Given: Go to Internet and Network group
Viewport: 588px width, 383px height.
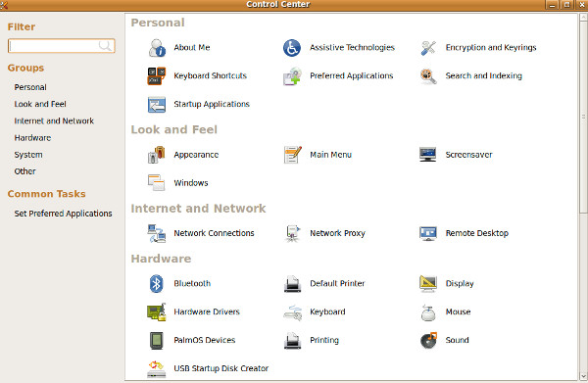Looking at the screenshot, I should (54, 121).
